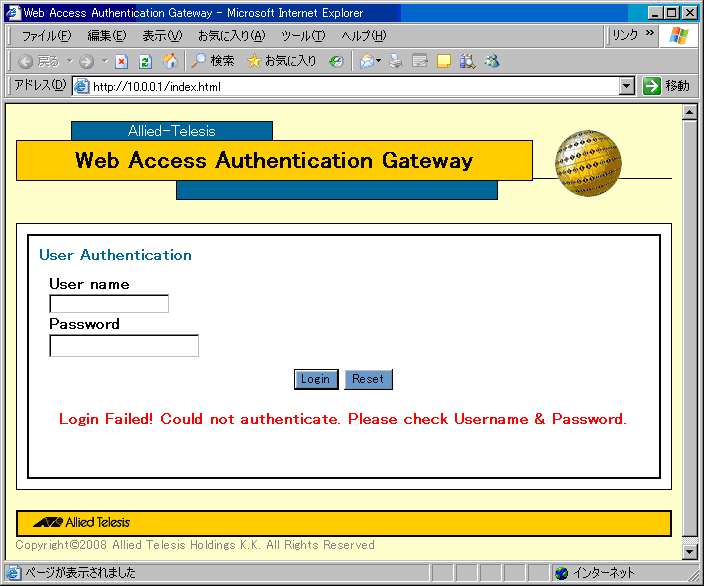Click the Edit page toolbar icon

tap(420, 61)
